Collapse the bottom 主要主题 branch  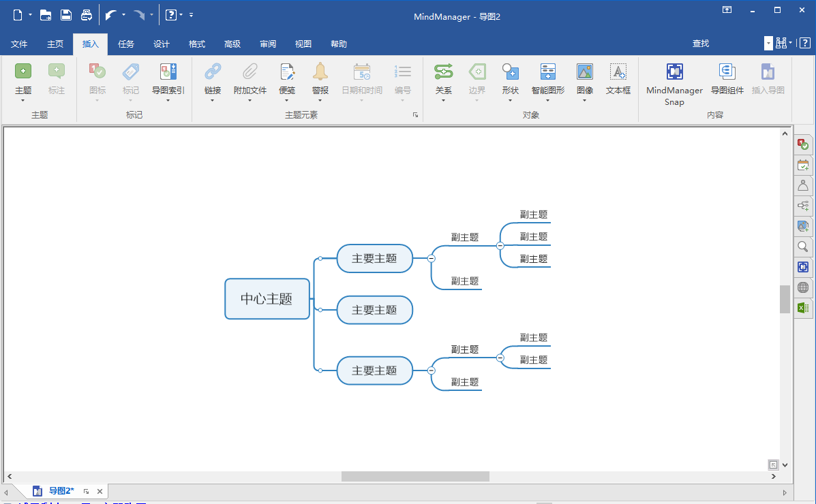[431, 371]
